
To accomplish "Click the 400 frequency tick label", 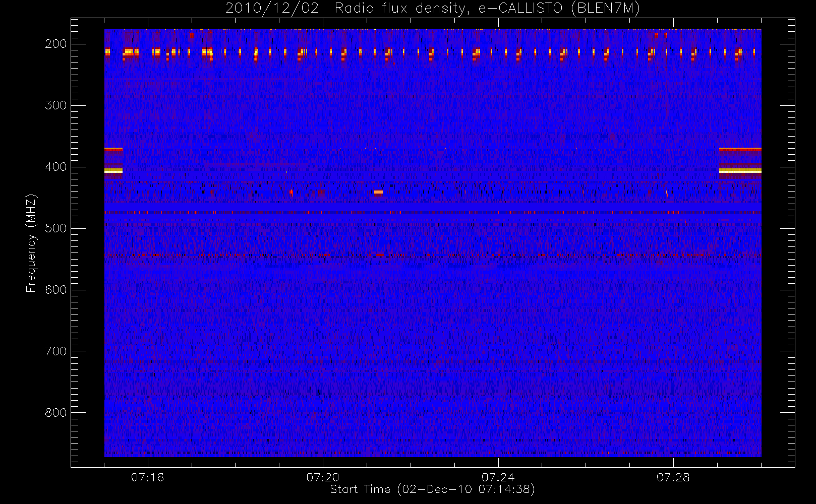I will (56, 167).
